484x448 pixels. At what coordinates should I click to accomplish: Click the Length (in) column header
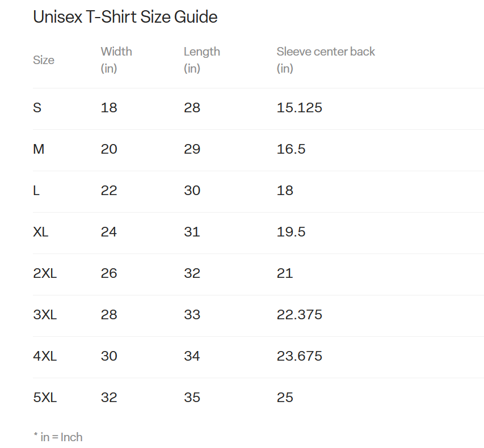click(x=201, y=60)
